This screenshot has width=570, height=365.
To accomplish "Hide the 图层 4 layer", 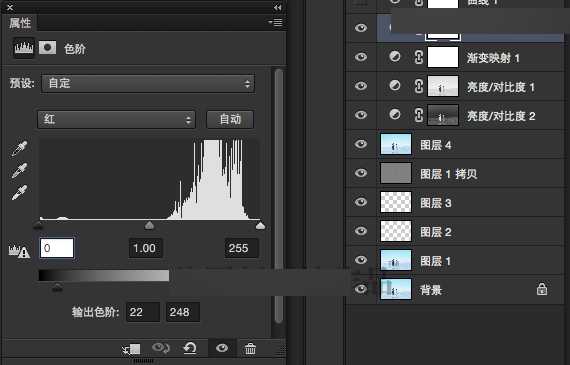I will pos(361,144).
